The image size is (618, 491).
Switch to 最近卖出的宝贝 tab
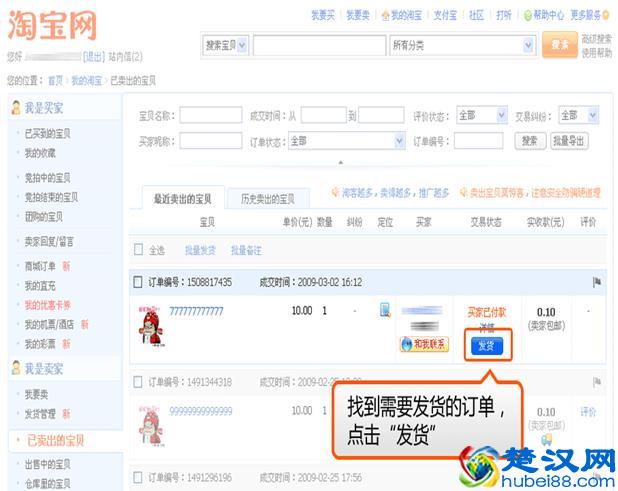point(182,199)
